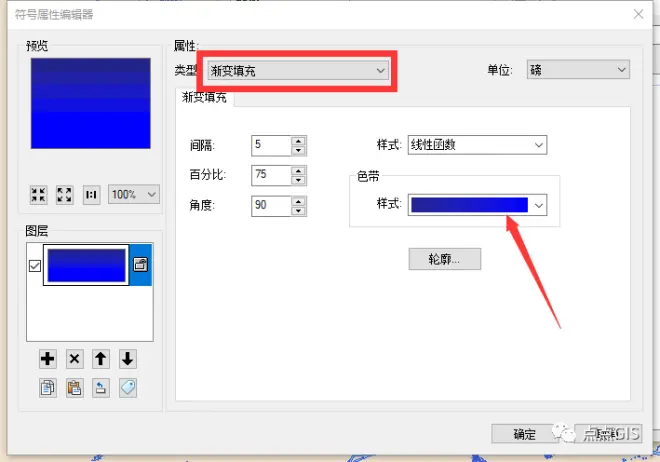Click the 轮廓... outline button
This screenshot has width=660, height=462.
(444, 259)
